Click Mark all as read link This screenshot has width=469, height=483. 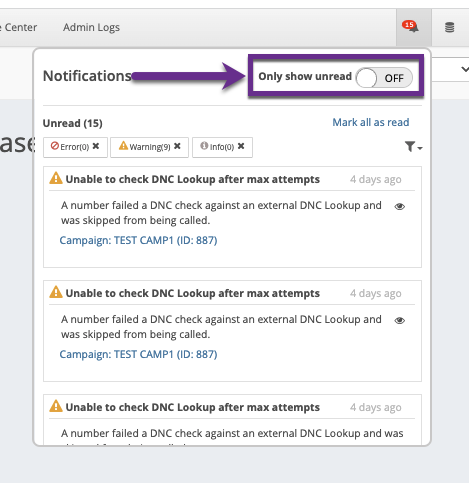tap(371, 122)
